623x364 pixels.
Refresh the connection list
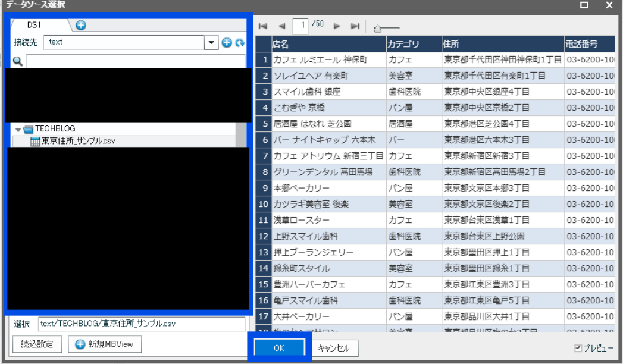pyautogui.click(x=240, y=43)
